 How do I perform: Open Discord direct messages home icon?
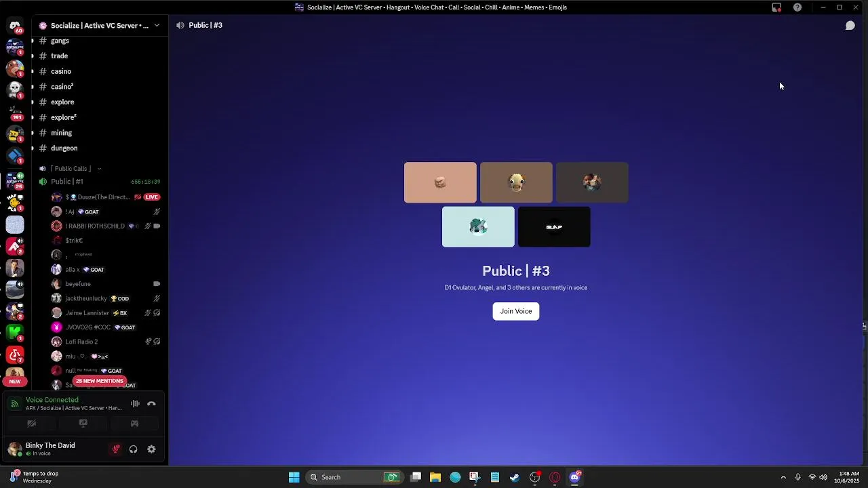click(15, 26)
